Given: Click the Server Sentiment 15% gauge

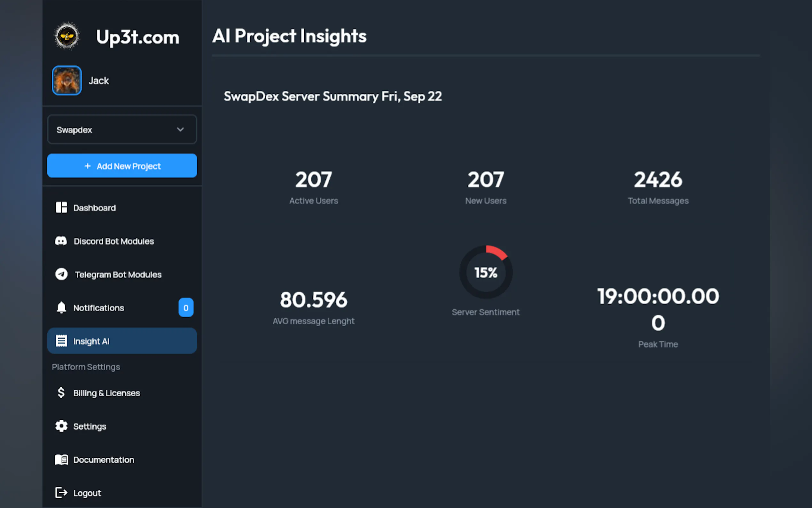Looking at the screenshot, I should [485, 272].
